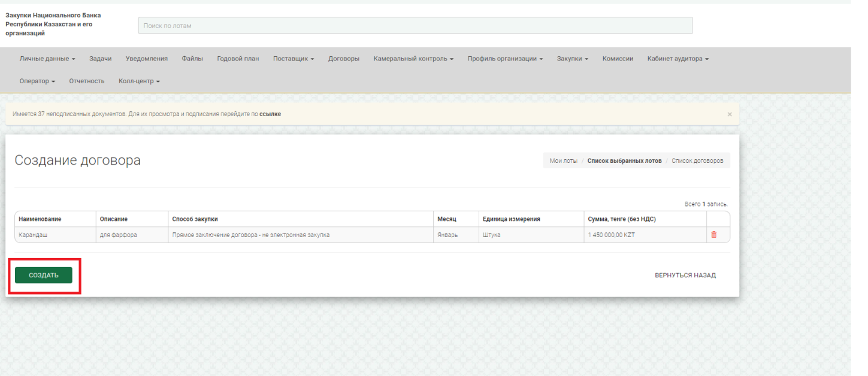Expand the Оператор menu

pyautogui.click(x=37, y=81)
